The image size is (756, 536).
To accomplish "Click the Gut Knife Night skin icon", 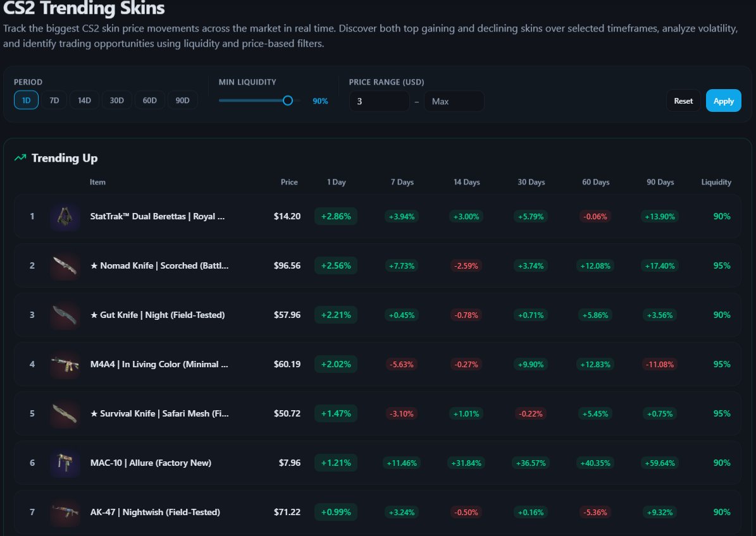I will coord(65,315).
